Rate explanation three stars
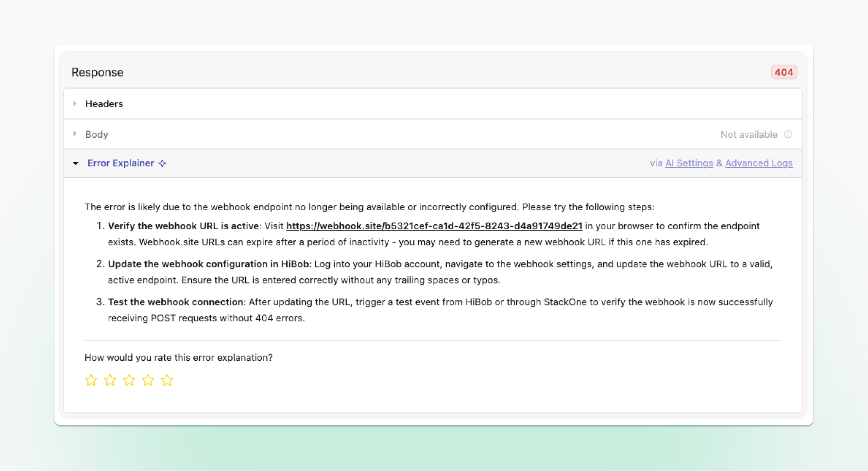The image size is (868, 471). (x=129, y=380)
